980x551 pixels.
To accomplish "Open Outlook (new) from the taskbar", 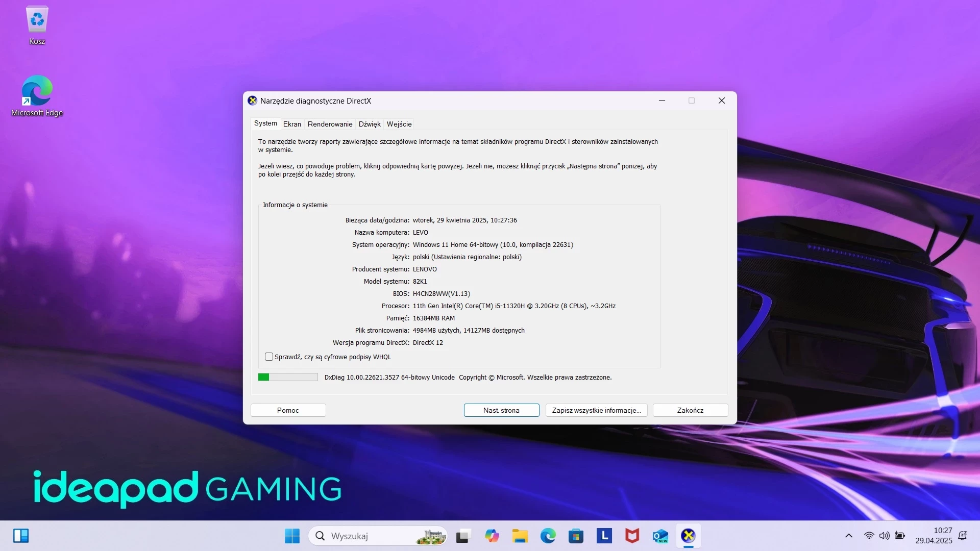I will tap(660, 536).
